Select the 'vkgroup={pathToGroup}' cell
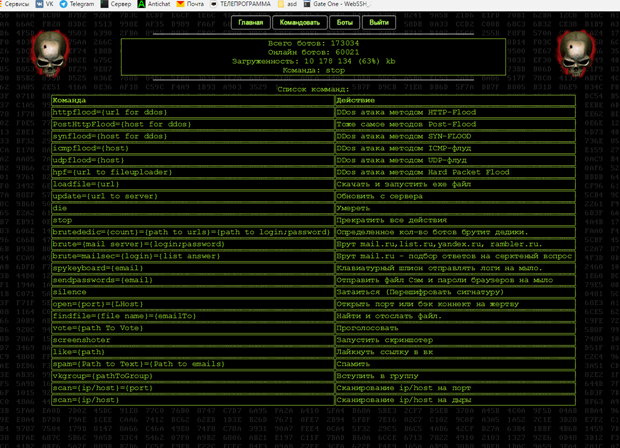The height and width of the screenshot is (448, 620). click(193, 376)
